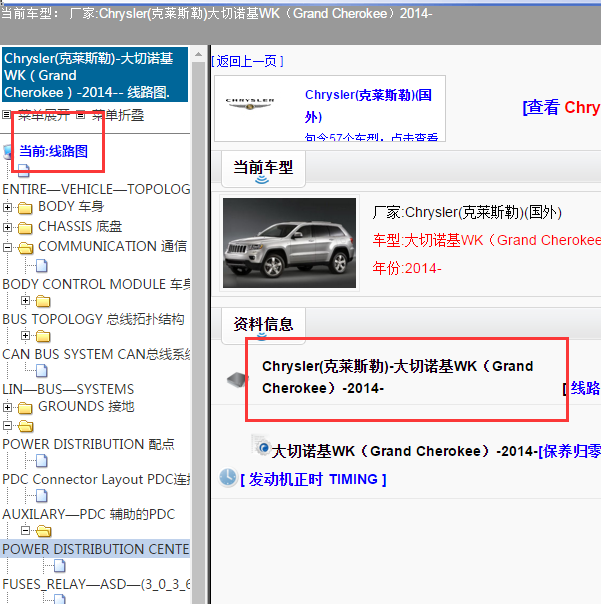The height and width of the screenshot is (604, 601).
Task: Open the Chrysler(克莱斯勒)(国外) link
Action: tap(368, 106)
